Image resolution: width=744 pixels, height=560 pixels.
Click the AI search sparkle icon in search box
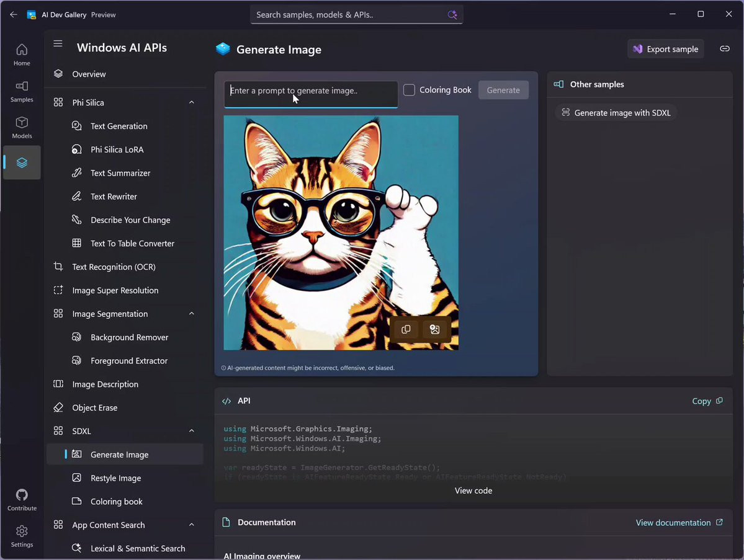coord(452,15)
